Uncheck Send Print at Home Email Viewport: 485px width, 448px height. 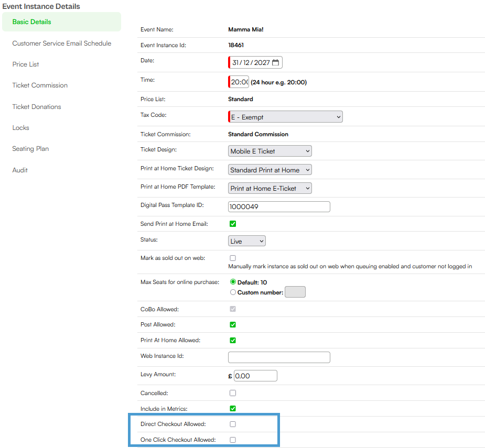point(233,224)
